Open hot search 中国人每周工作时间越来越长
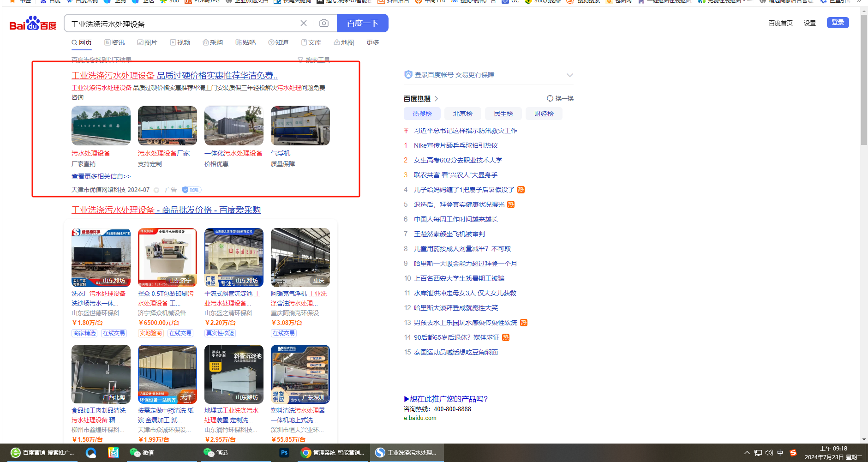Image resolution: width=868 pixels, height=462 pixels. point(456,219)
